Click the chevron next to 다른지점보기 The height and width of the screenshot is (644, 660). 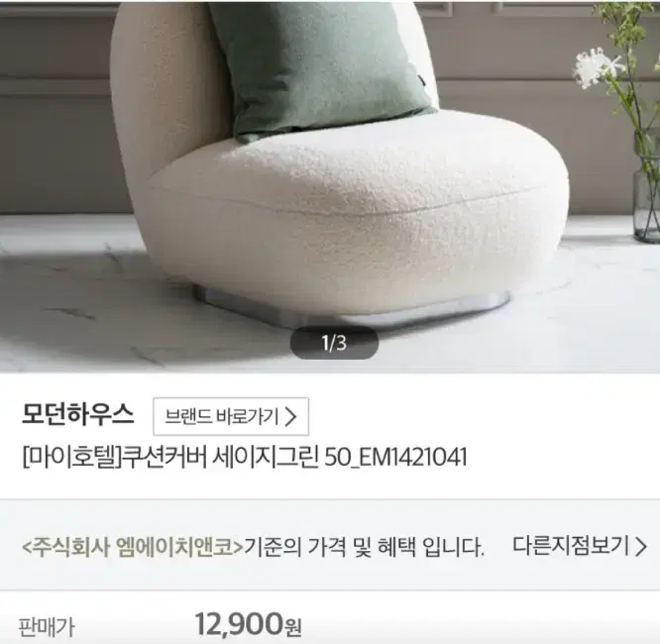[x=640, y=546]
